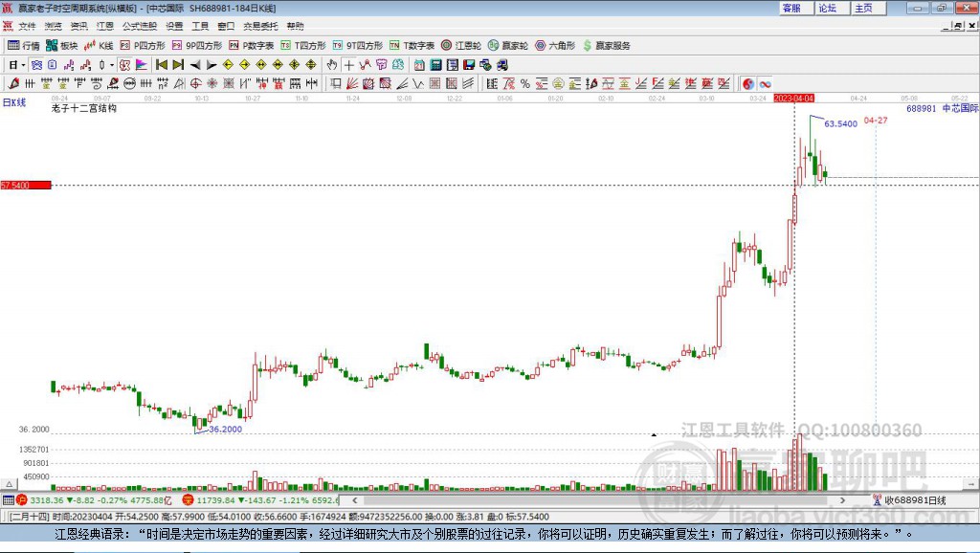Click the 沪 Shanghai index indicator

click(x=22, y=499)
